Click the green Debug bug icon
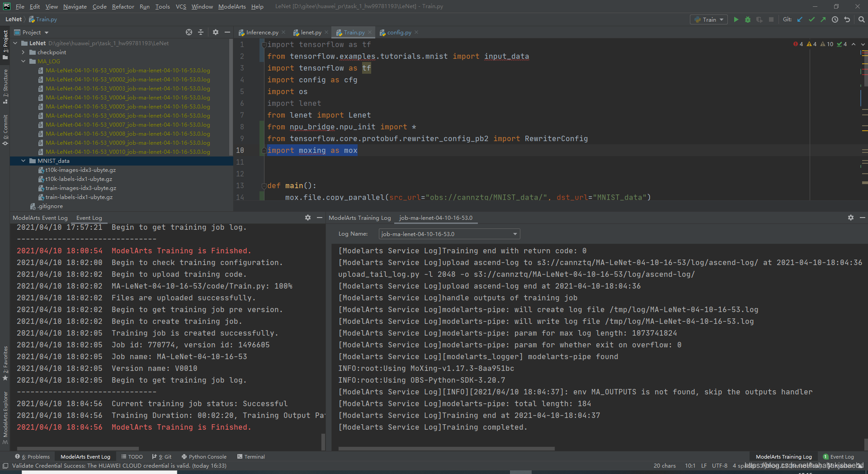Screen dimensions: 868x474 pos(748,19)
